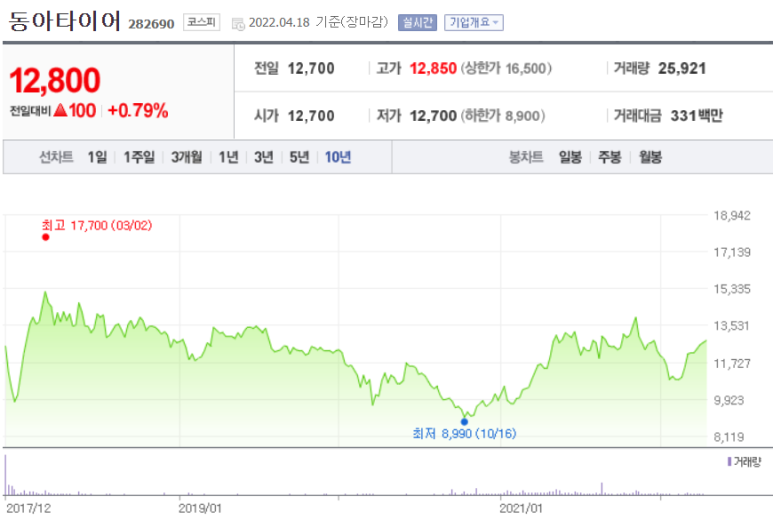Click the 2021/01 axis label
773x528 pixels.
pyautogui.click(x=521, y=509)
